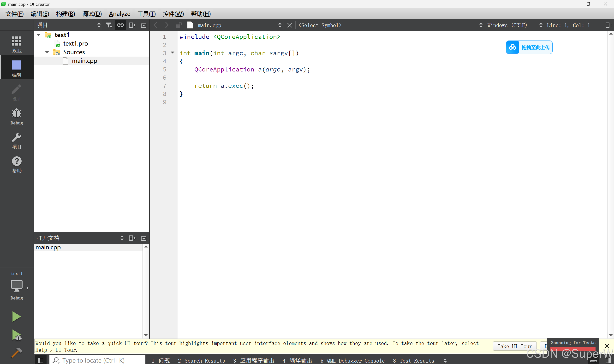Viewport: 614px width, 364px height.
Task: Click the Build hammer icon
Action: [x=17, y=353]
